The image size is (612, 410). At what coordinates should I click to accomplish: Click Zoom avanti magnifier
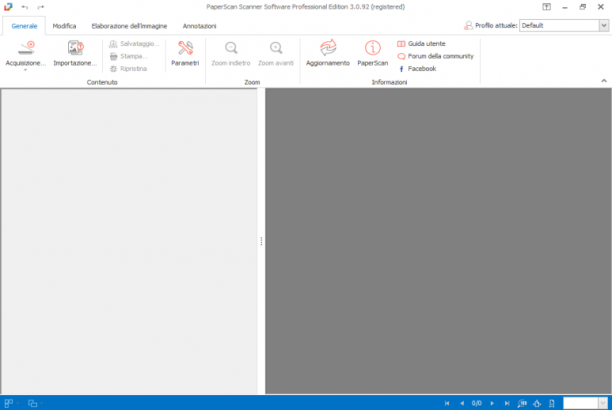click(276, 53)
